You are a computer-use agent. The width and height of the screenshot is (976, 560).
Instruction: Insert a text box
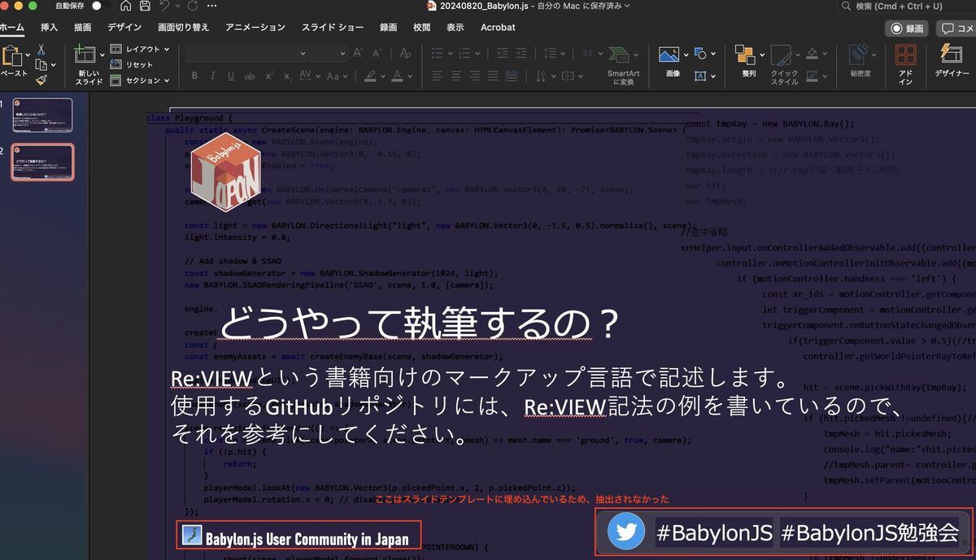700,76
